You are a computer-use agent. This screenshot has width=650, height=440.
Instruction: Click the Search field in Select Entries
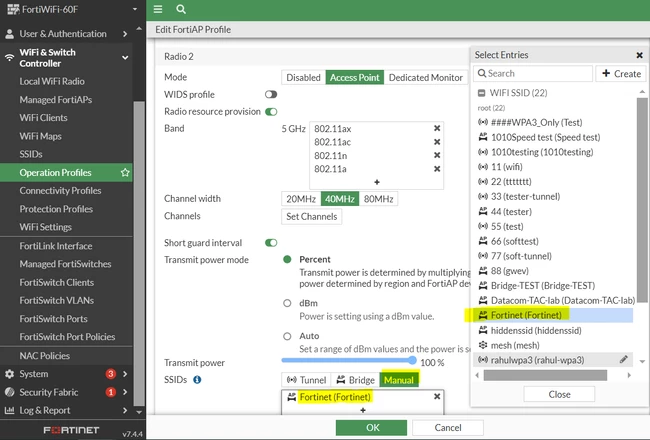pos(533,73)
